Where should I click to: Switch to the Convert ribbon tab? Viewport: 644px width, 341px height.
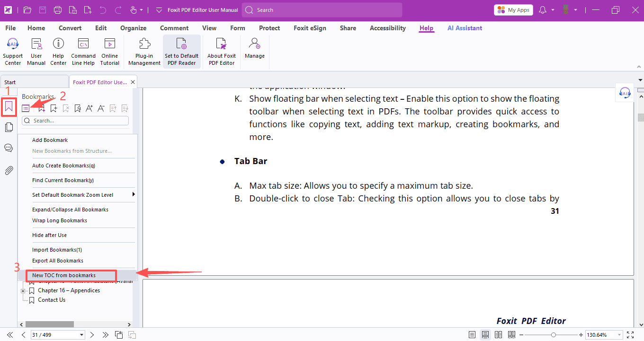point(70,28)
